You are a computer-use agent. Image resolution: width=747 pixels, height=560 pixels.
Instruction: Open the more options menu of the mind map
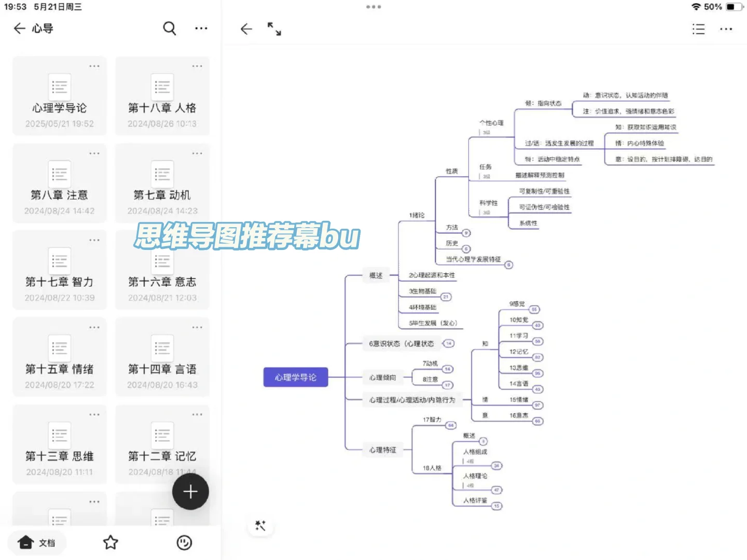click(726, 29)
